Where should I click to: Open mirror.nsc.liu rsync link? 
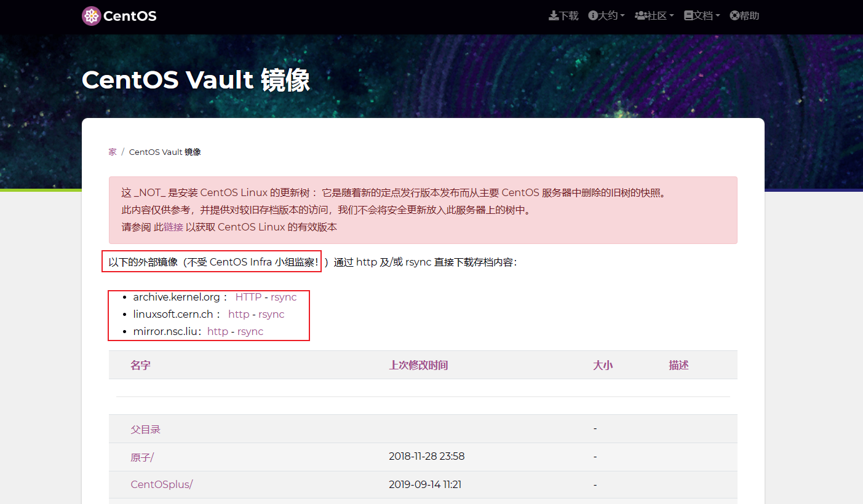pos(250,331)
